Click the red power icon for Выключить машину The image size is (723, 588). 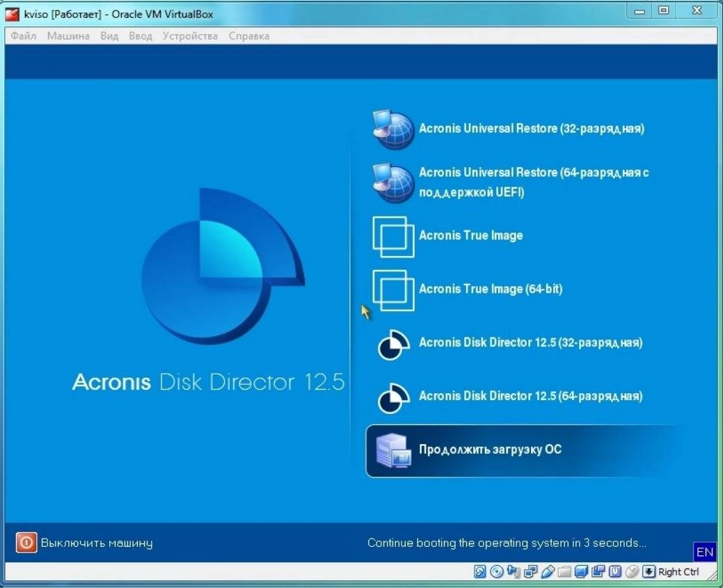coord(26,542)
